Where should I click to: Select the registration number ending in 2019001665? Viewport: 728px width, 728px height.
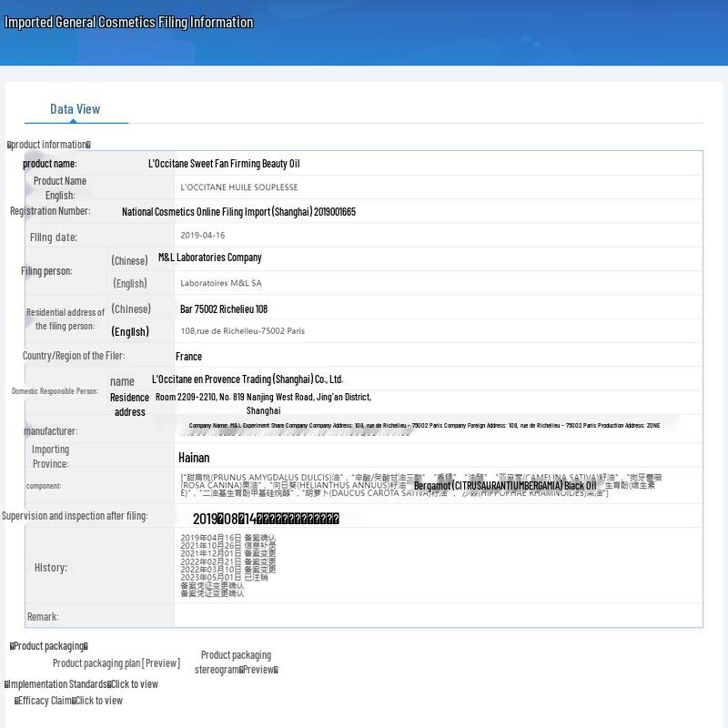[238, 212]
